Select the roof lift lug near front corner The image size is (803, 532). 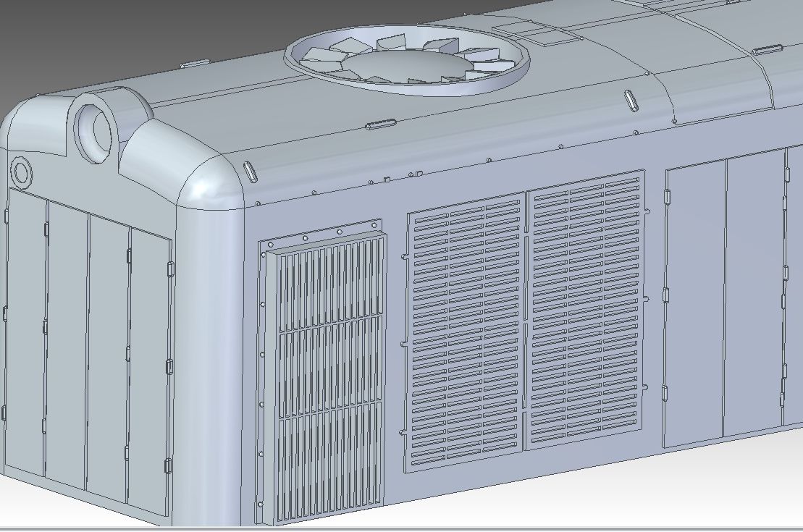coord(250,172)
